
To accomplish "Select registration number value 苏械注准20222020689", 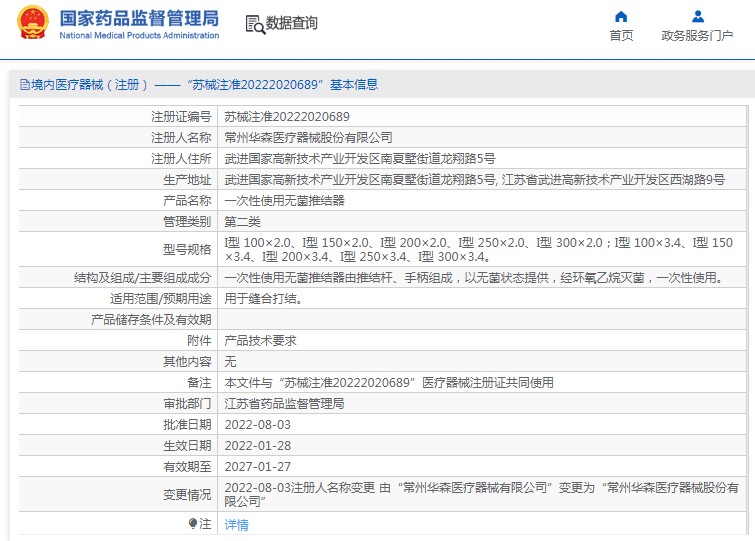I will [287, 116].
